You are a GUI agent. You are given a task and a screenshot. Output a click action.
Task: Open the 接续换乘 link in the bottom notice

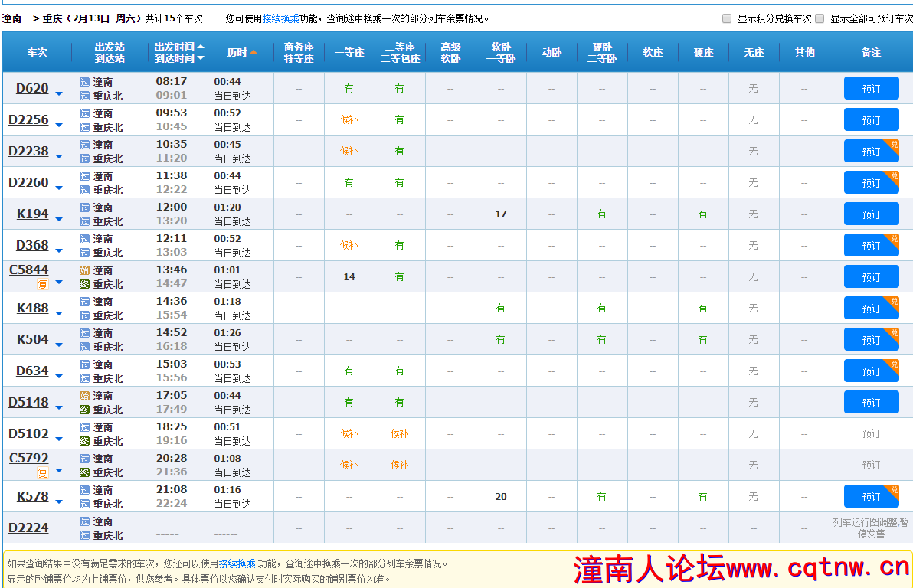[x=237, y=563]
